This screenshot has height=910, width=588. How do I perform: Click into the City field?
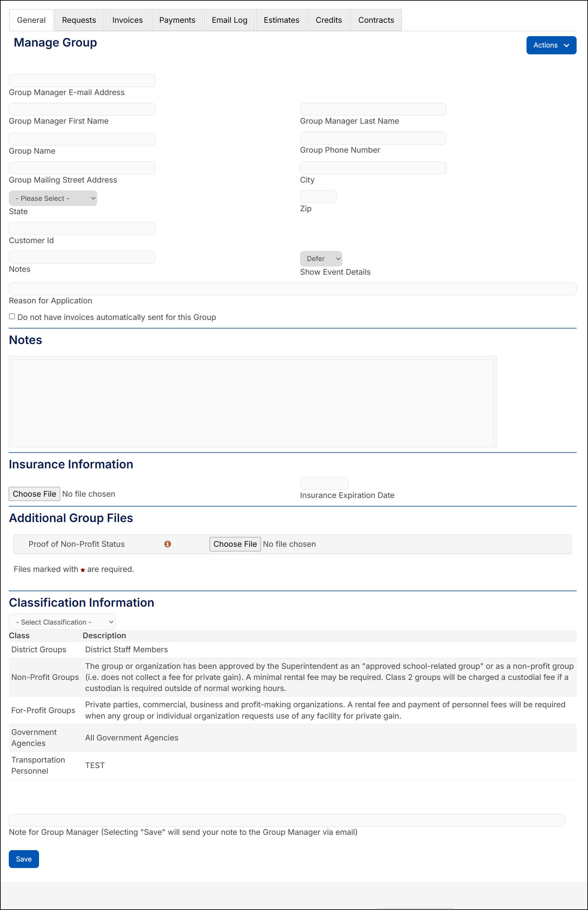pyautogui.click(x=373, y=168)
